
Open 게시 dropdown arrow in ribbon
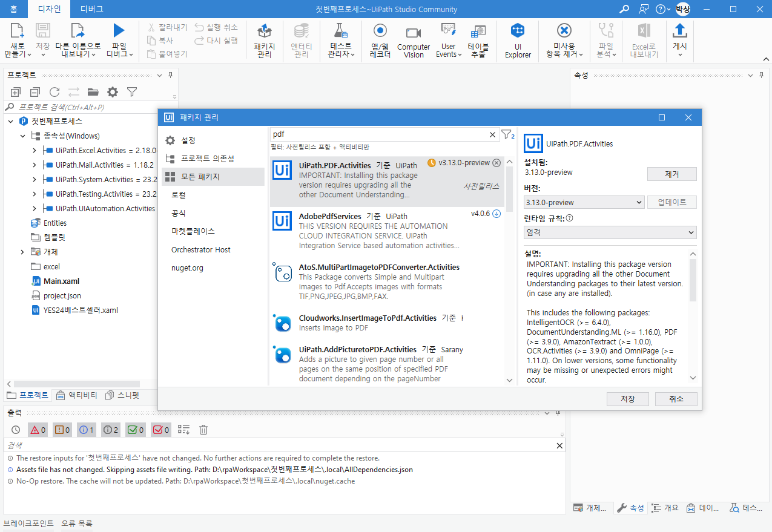click(680, 55)
